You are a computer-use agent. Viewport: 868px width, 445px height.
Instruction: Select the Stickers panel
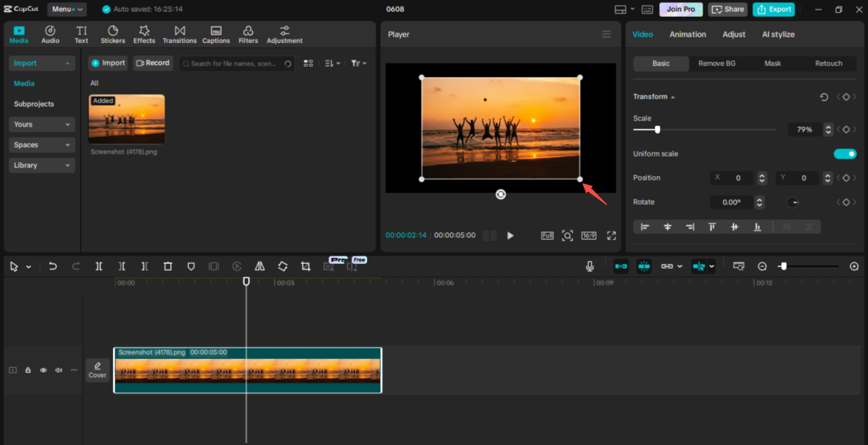(113, 34)
